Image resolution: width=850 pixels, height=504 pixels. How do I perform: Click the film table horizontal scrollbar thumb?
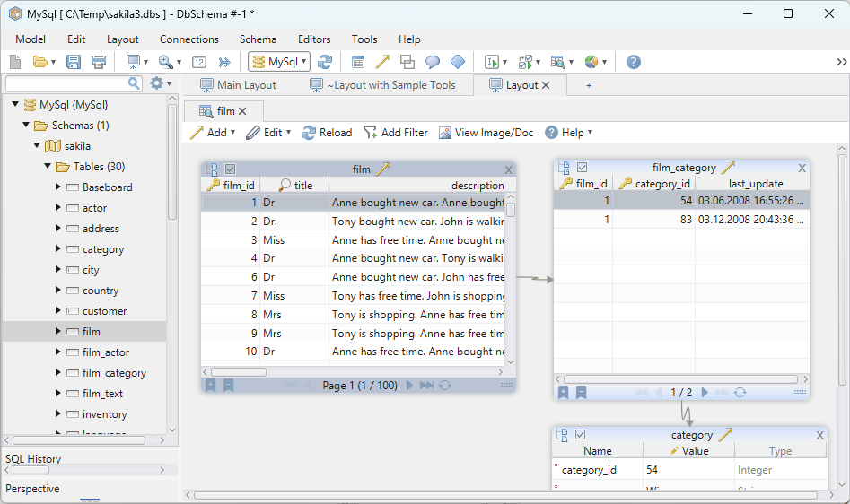coord(239,372)
